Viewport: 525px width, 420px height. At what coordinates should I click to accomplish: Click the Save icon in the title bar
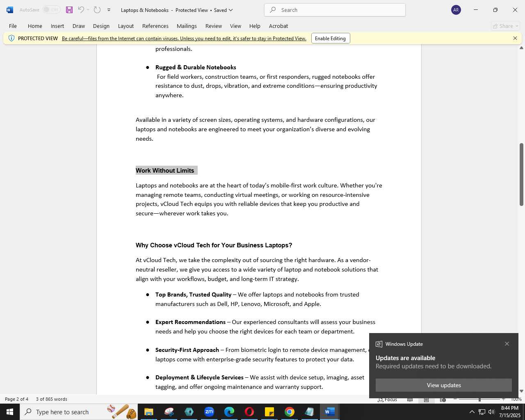click(69, 10)
